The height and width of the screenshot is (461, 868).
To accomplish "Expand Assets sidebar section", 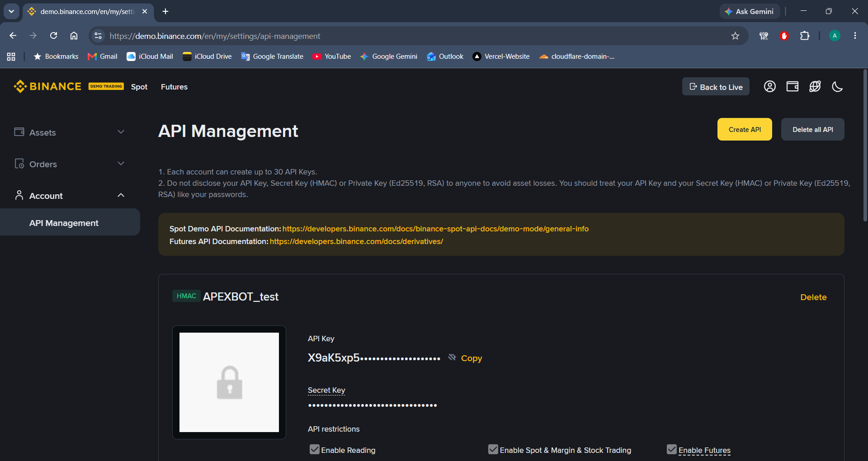I will pyautogui.click(x=70, y=132).
